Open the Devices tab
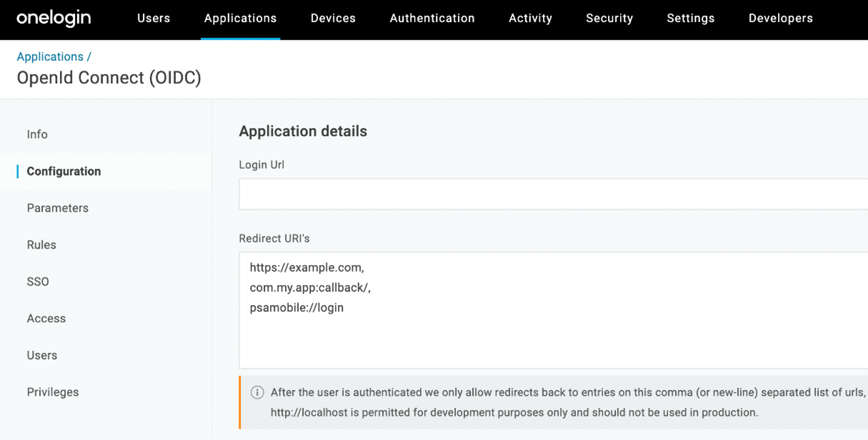868x440 pixels. (x=333, y=19)
